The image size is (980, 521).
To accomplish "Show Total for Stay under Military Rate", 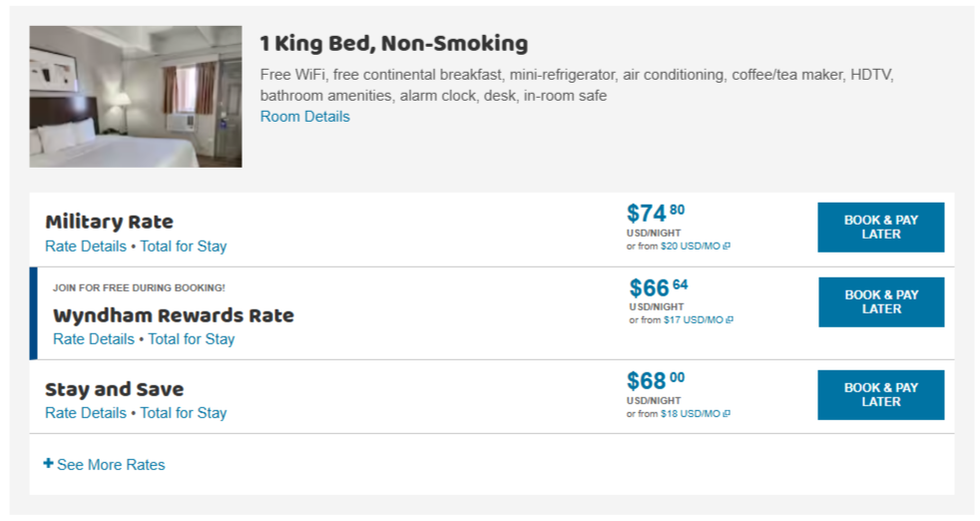I will click(183, 247).
